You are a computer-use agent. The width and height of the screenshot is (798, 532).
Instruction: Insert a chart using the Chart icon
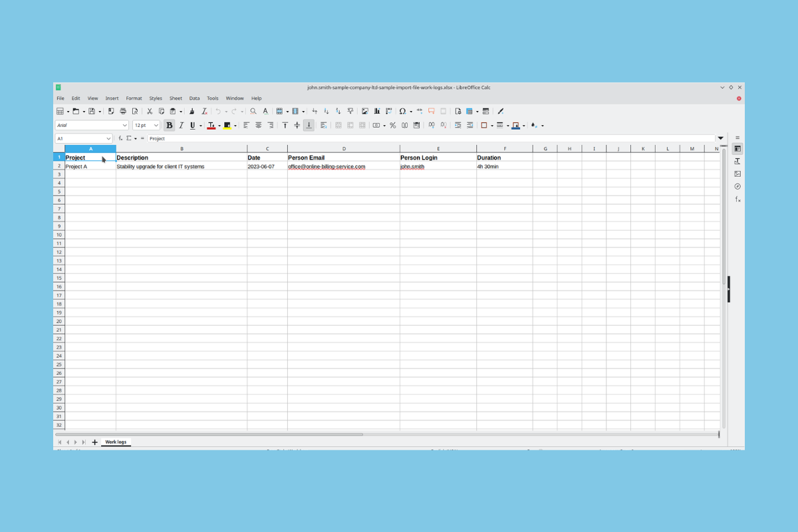[x=377, y=111]
